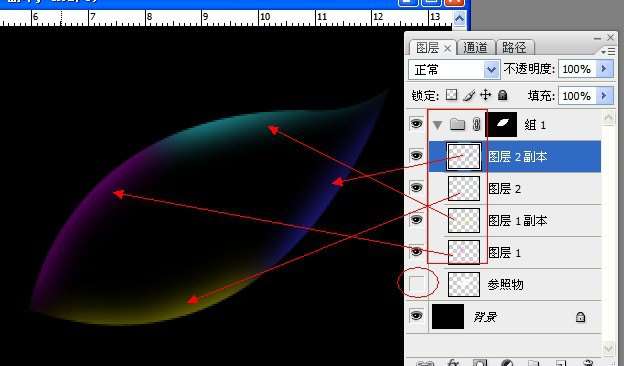Open the 不透明度 slider arrow
This screenshot has width=624, height=366.
tap(604, 69)
